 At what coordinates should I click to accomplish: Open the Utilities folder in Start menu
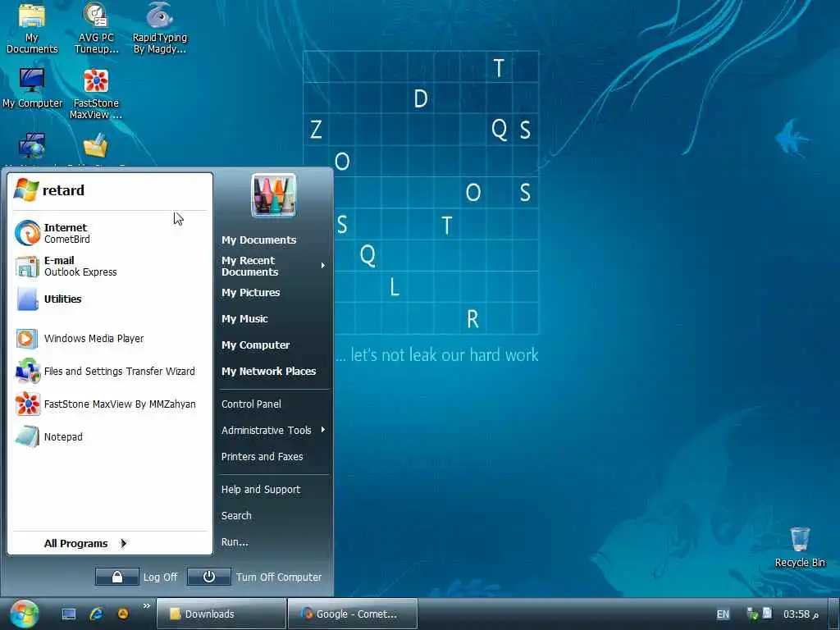pos(110,299)
